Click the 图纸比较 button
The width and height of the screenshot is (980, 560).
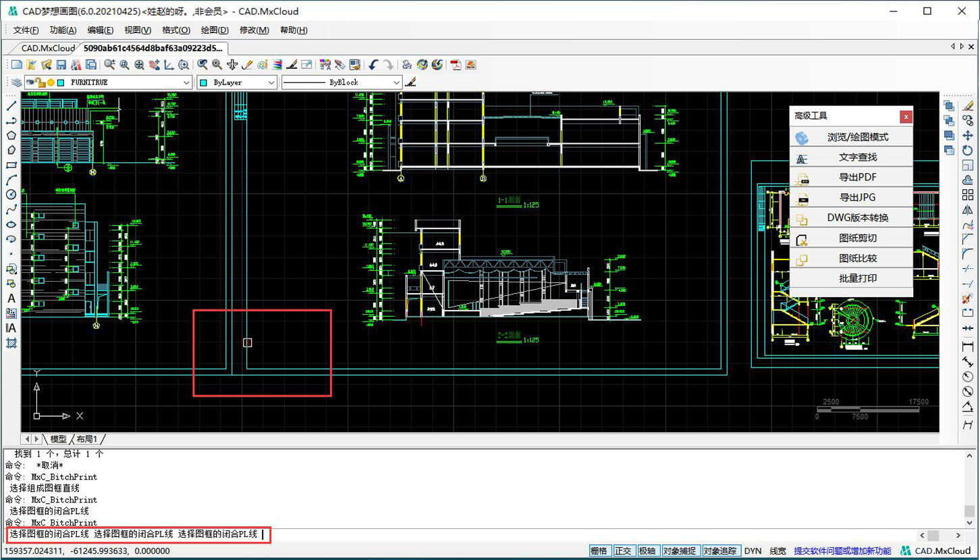pos(851,259)
